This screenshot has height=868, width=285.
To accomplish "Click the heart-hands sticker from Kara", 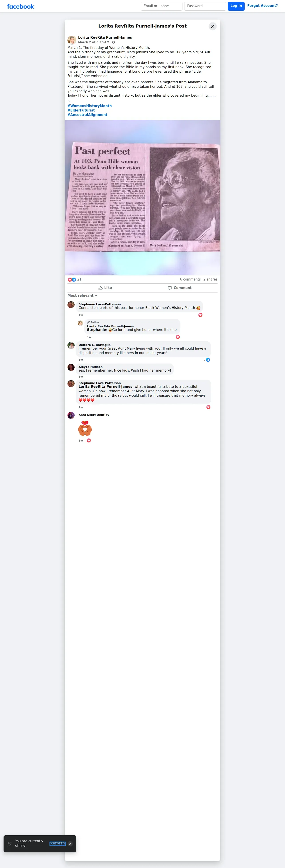I will coord(85,429).
